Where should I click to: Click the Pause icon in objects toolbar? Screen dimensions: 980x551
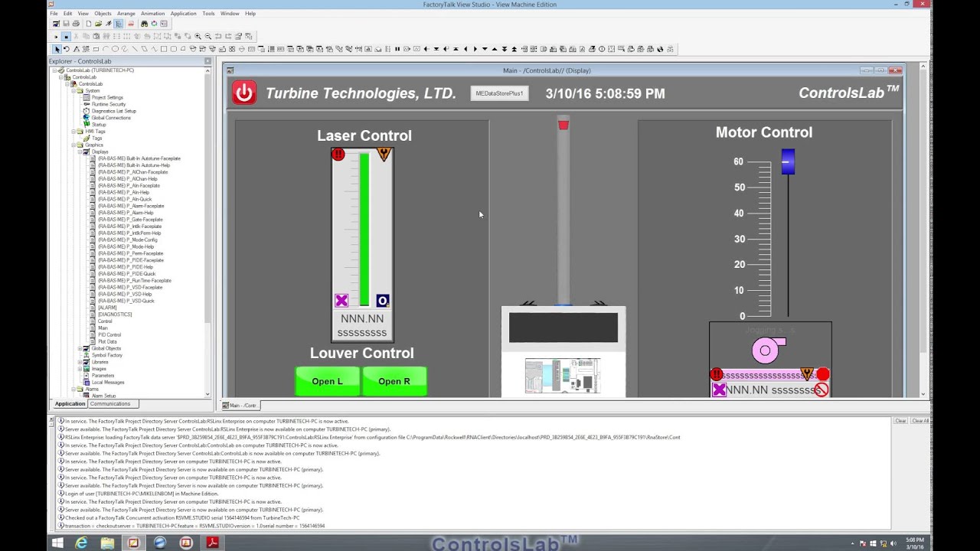coord(397,49)
